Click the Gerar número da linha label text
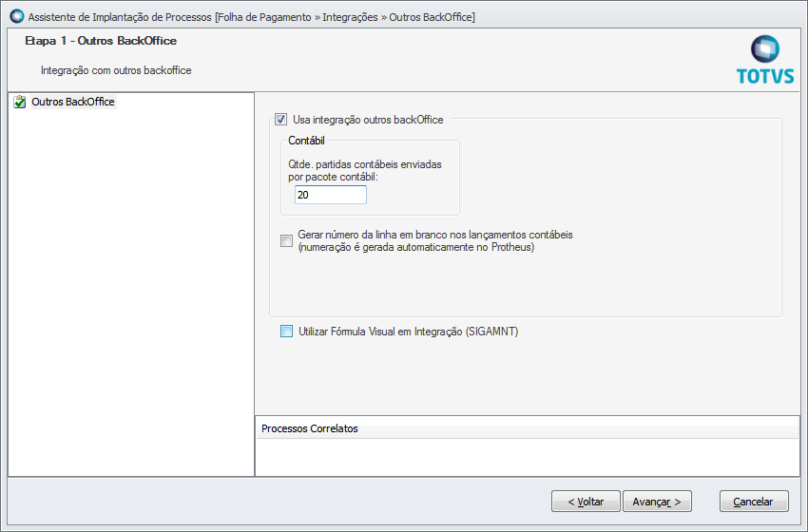This screenshot has width=808, height=532. [435, 241]
